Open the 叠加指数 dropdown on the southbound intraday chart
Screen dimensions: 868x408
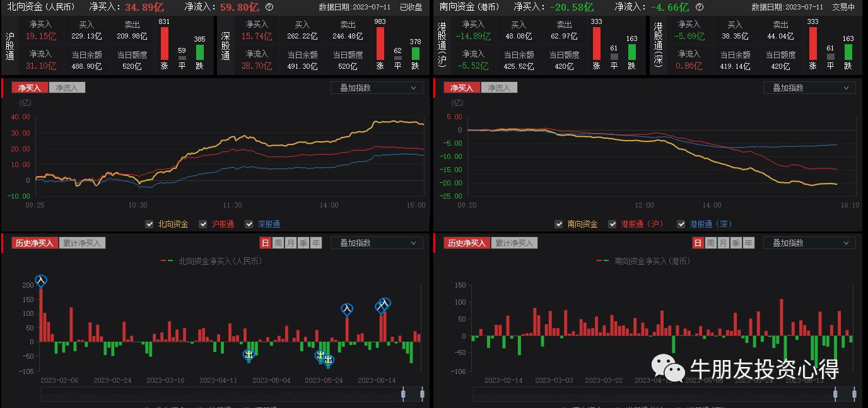point(809,88)
